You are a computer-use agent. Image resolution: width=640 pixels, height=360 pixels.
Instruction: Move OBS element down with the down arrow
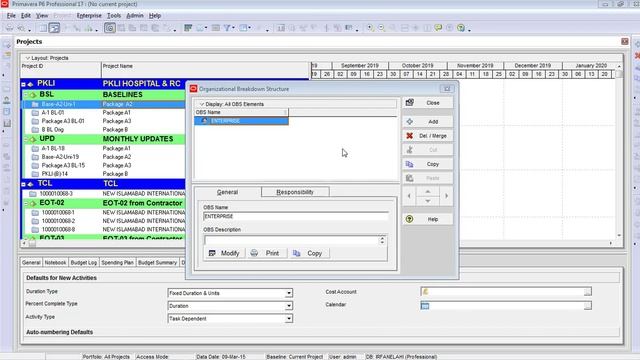point(427,201)
